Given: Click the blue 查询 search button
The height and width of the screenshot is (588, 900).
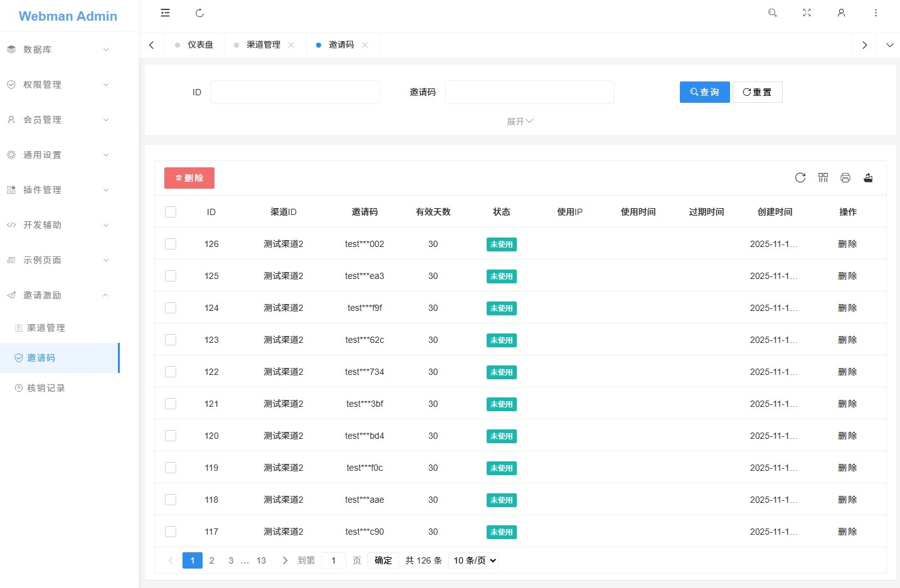Looking at the screenshot, I should pyautogui.click(x=704, y=92).
